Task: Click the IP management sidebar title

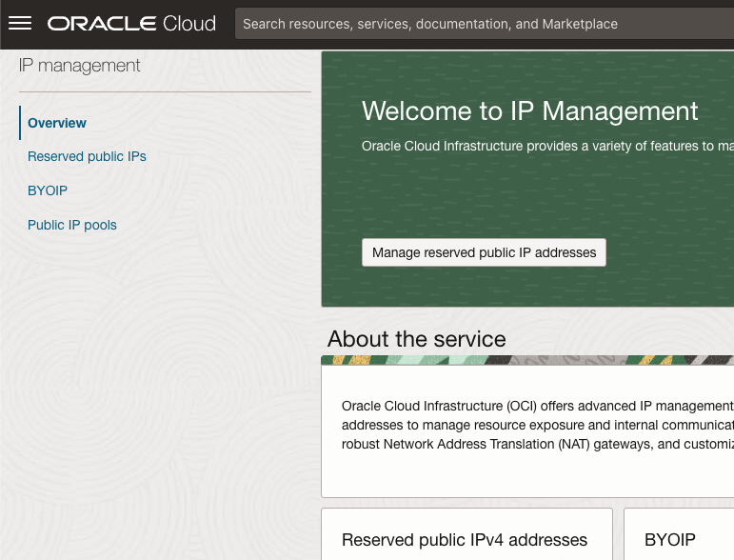Action: click(x=79, y=66)
